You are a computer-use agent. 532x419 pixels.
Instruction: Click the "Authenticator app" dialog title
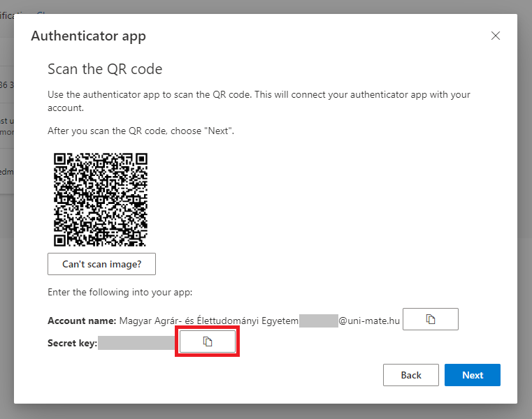(x=88, y=36)
